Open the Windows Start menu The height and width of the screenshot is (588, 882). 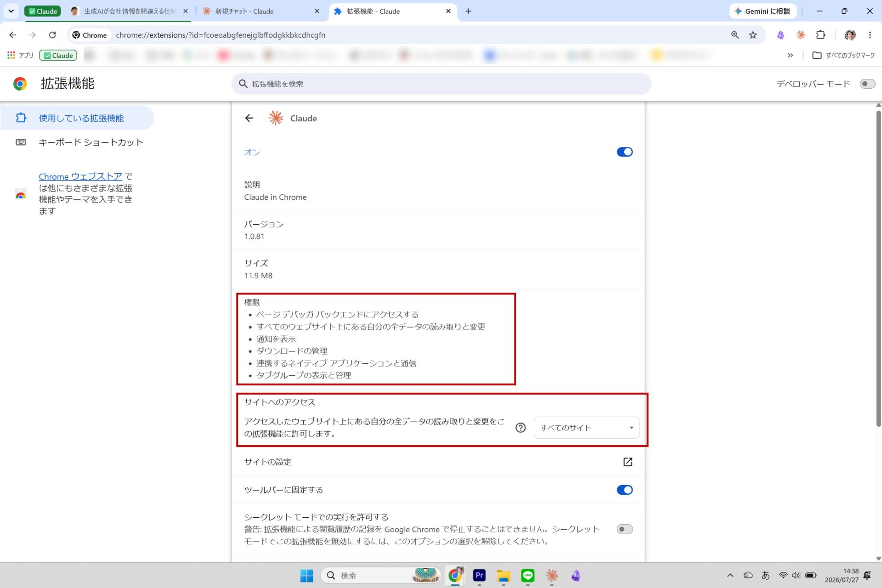pyautogui.click(x=306, y=575)
